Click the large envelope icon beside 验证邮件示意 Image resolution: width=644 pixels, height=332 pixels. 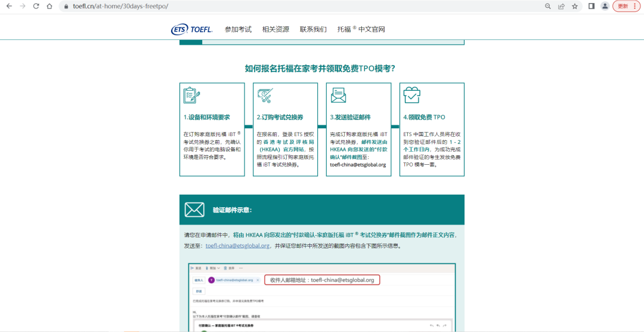(x=194, y=210)
